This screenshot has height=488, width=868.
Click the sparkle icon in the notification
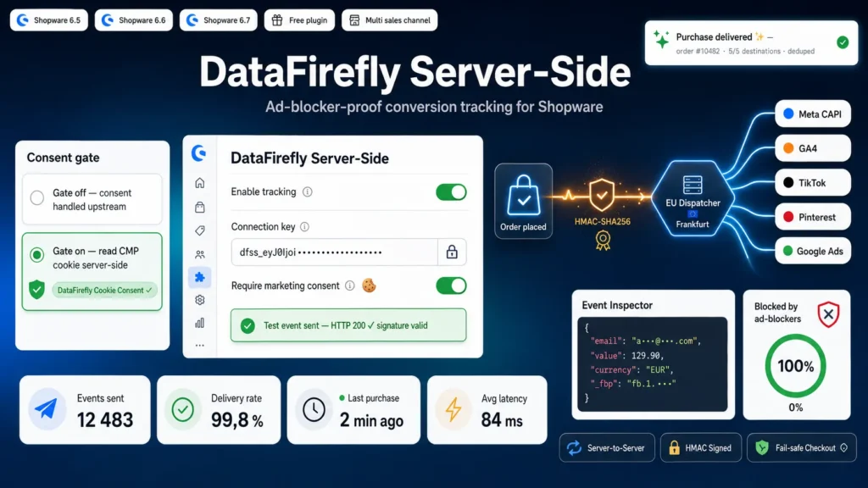[x=661, y=40]
